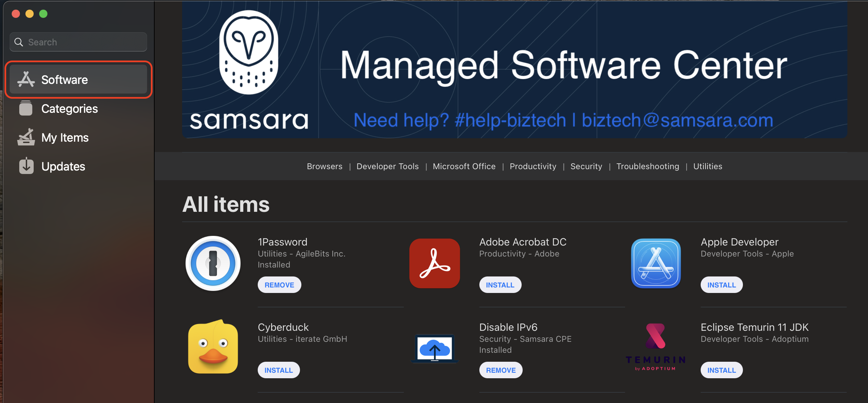The width and height of the screenshot is (868, 403).
Task: Open the Disable IPv6 item icon
Action: [435, 348]
